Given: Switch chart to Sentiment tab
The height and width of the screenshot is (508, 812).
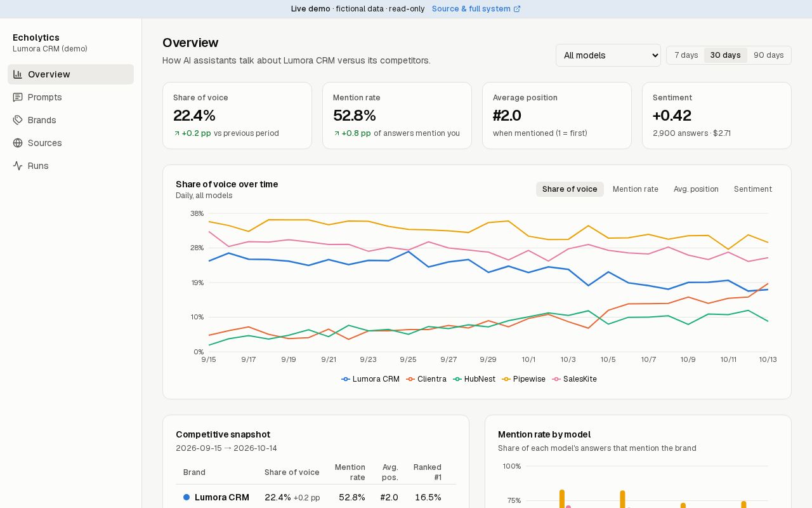Looking at the screenshot, I should [x=753, y=189].
